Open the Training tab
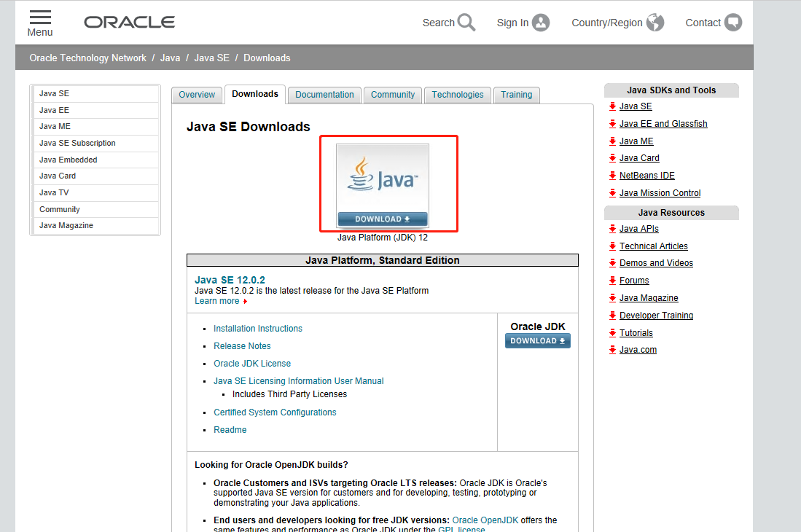Image resolution: width=801 pixels, height=532 pixels. click(517, 95)
